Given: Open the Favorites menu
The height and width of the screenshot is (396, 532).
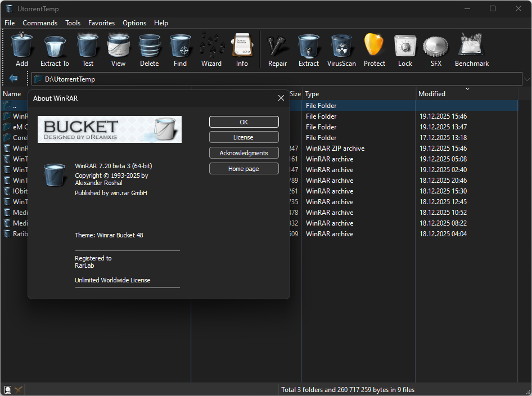Looking at the screenshot, I should 101,23.
